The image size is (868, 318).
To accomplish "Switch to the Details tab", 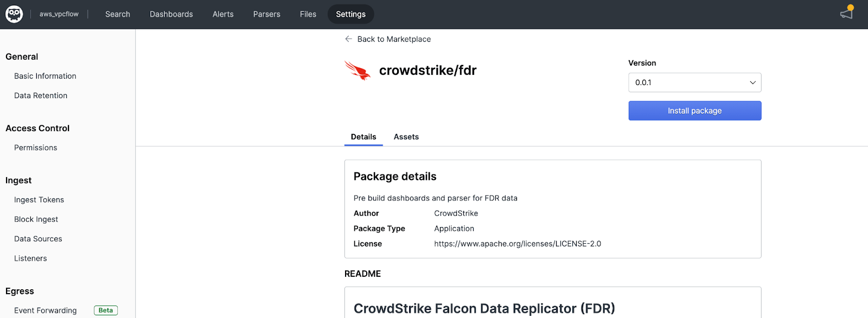I will 363,137.
